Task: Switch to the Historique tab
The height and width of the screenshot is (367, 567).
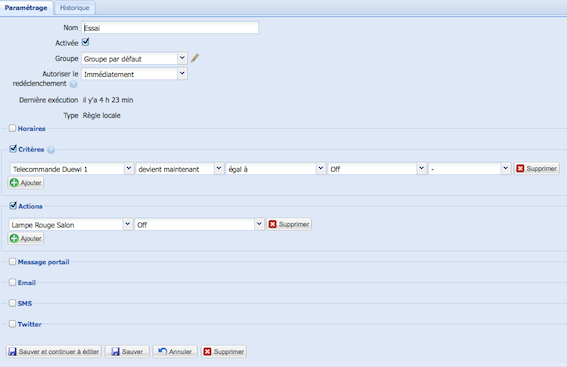Action: [74, 8]
